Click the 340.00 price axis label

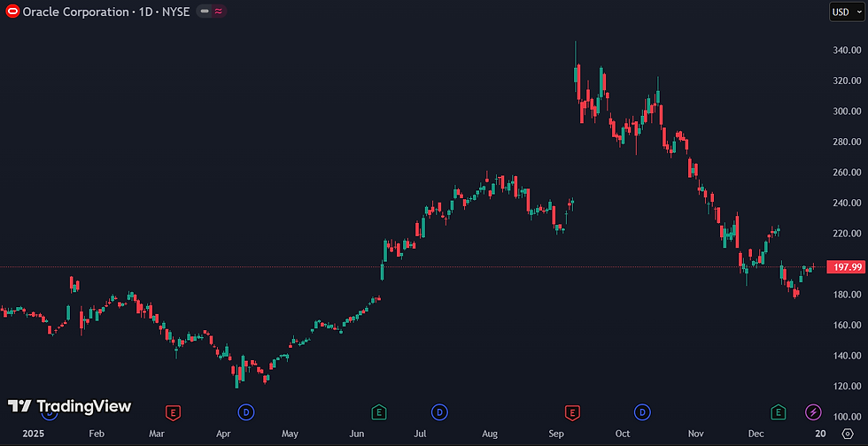[847, 50]
